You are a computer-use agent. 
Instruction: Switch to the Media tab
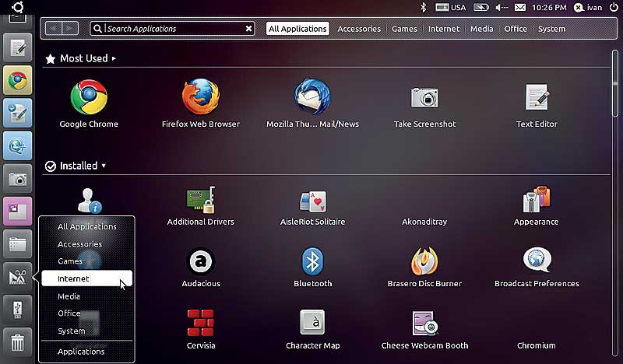pyautogui.click(x=481, y=29)
